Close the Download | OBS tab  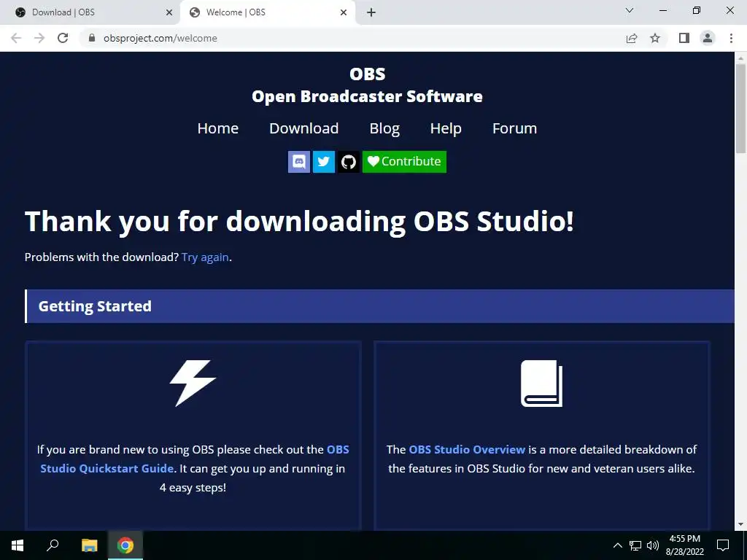pyautogui.click(x=169, y=12)
